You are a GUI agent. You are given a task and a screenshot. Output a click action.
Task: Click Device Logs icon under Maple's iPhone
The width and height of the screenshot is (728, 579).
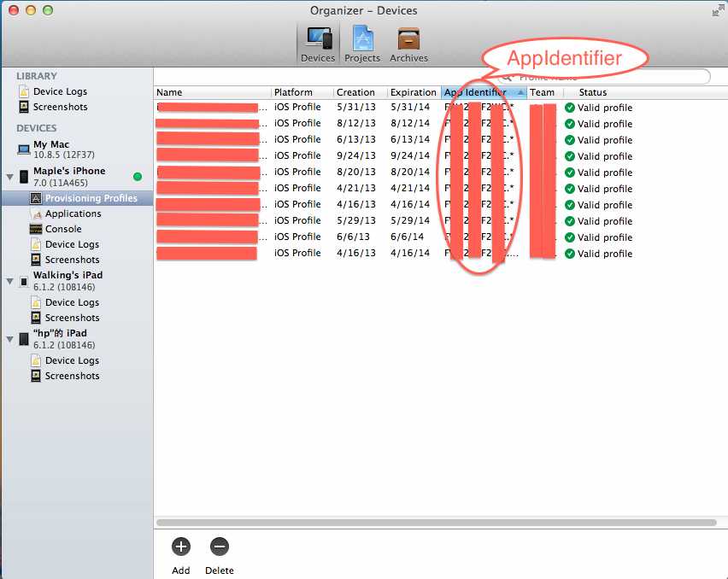point(36,244)
